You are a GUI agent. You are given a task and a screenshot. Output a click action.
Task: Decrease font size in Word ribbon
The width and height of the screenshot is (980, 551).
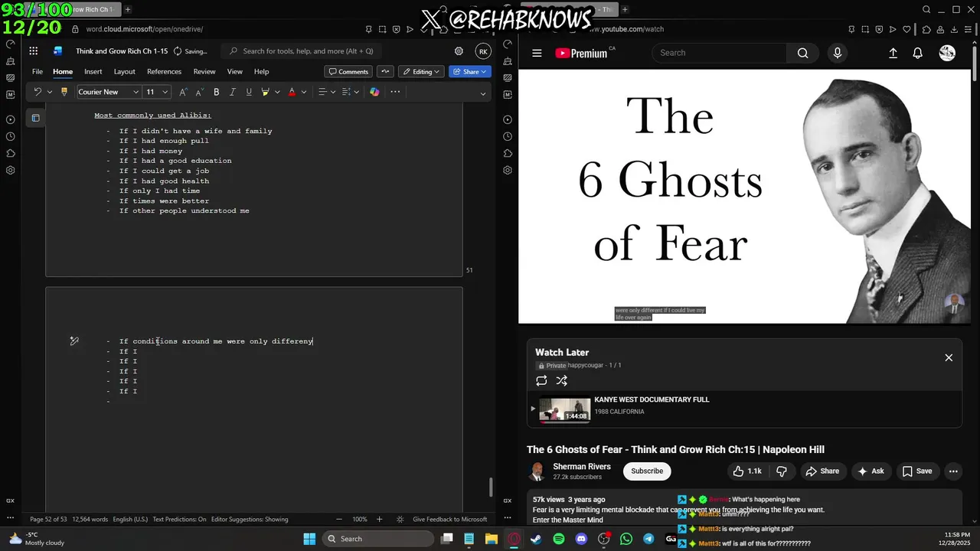click(x=199, y=92)
